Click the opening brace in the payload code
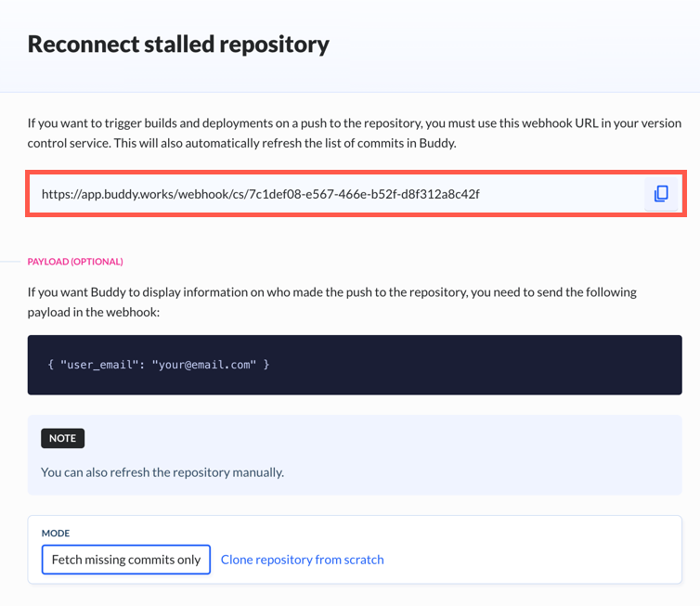Image resolution: width=700 pixels, height=606 pixels. (50, 365)
